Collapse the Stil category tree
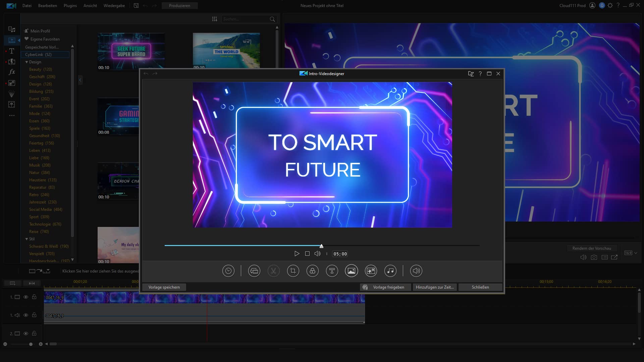 tap(26, 239)
